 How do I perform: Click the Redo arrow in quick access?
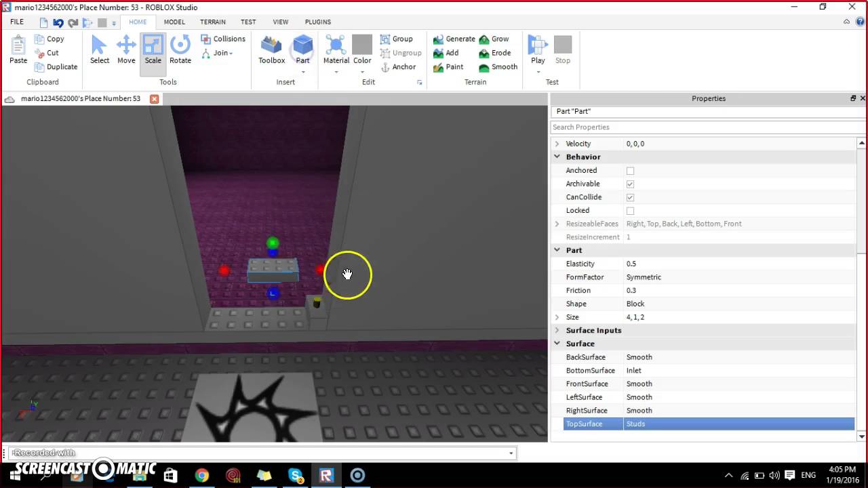[73, 23]
